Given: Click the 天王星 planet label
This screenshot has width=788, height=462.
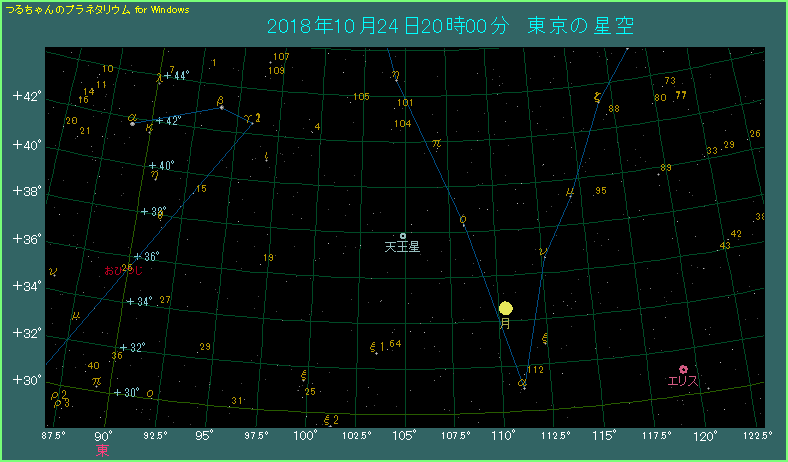Looking at the screenshot, I should pyautogui.click(x=401, y=247).
